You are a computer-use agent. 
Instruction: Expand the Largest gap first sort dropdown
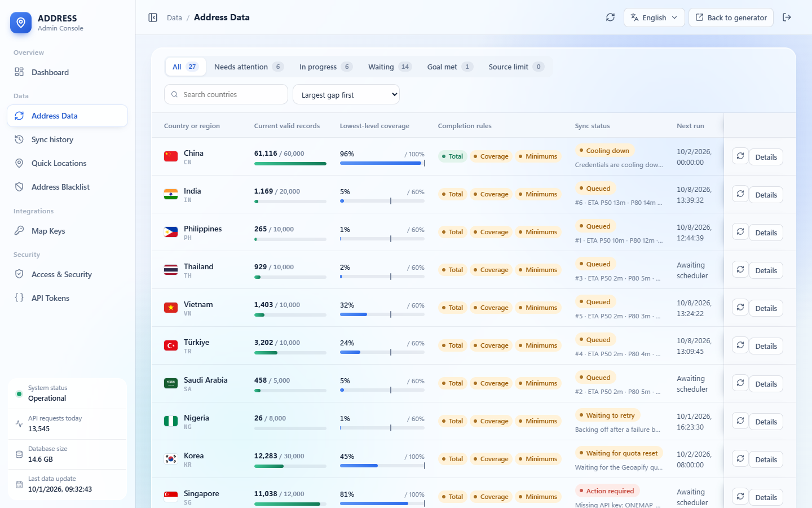tap(346, 95)
